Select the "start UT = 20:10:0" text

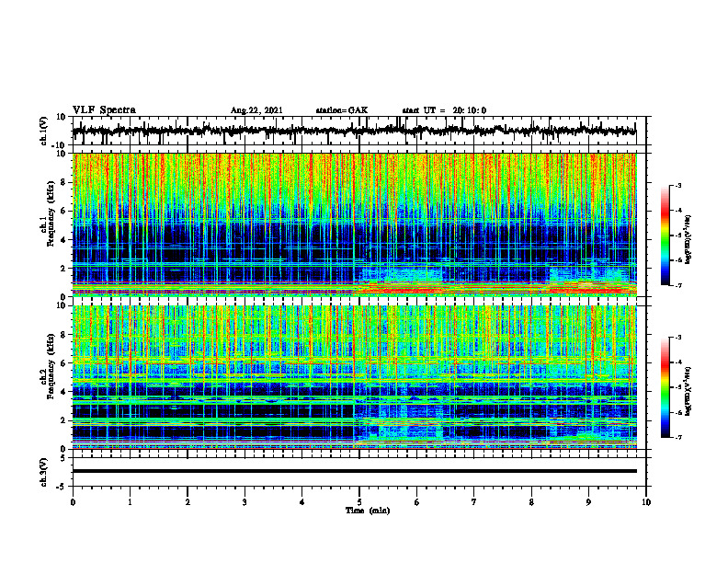[444, 110]
